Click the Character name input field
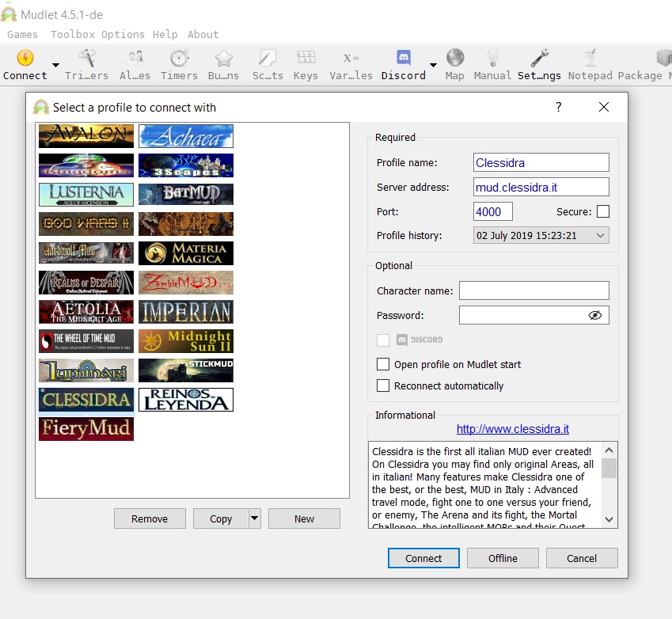 pyautogui.click(x=534, y=291)
